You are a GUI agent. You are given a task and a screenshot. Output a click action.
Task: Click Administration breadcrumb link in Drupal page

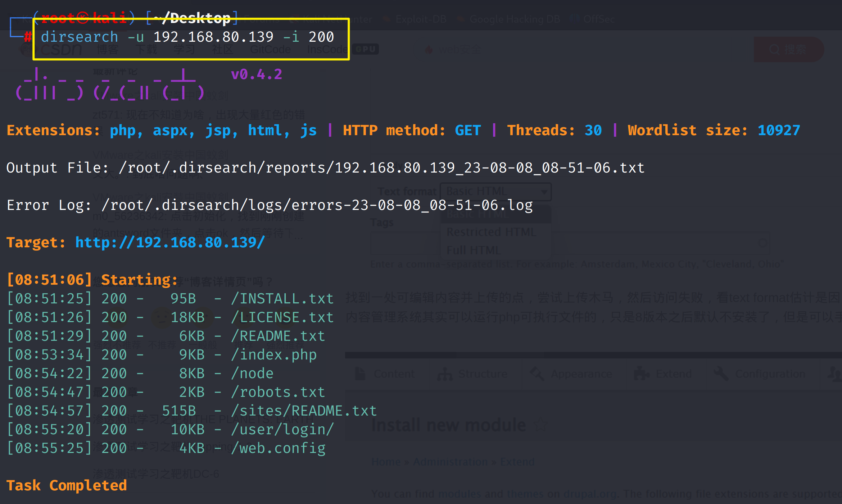(x=450, y=462)
